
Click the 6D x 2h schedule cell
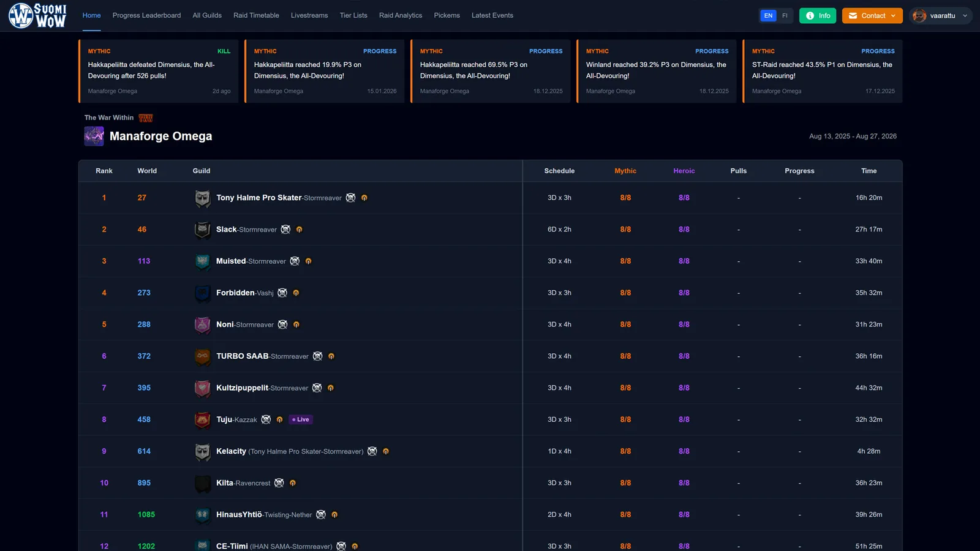559,230
